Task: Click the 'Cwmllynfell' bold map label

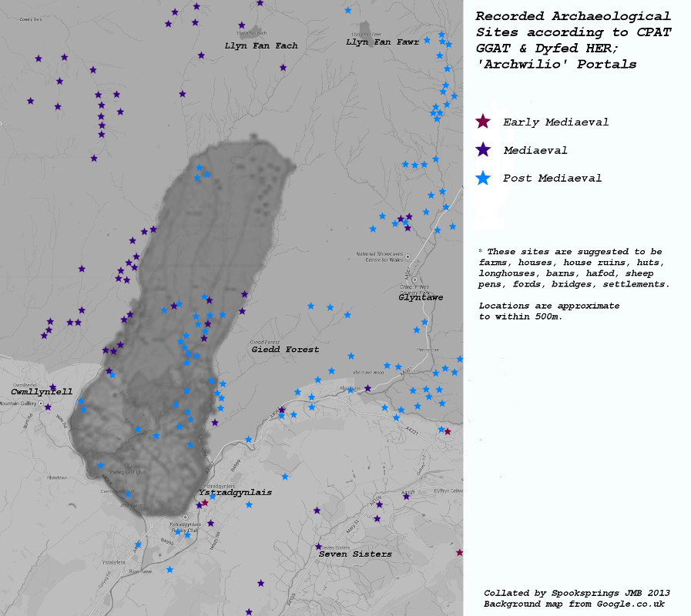Action: coord(42,392)
